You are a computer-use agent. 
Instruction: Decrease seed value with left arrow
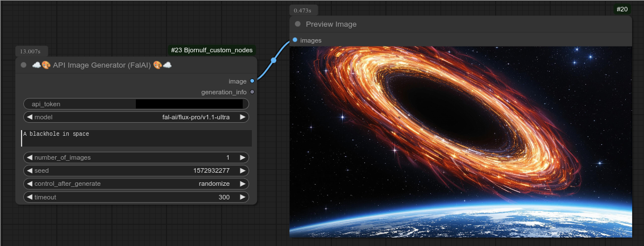30,170
